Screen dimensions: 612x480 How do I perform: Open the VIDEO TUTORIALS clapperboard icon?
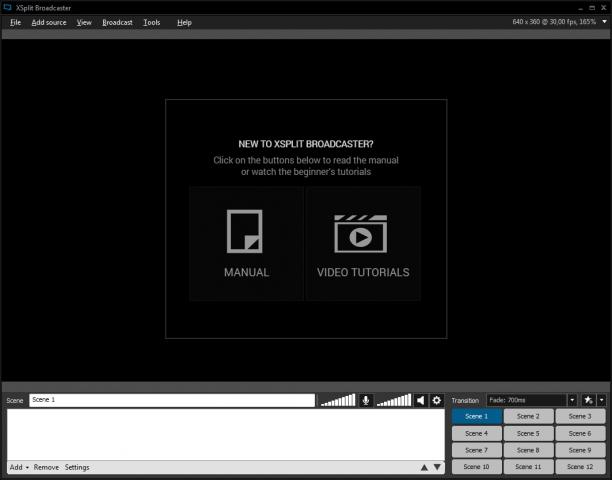coord(361,233)
